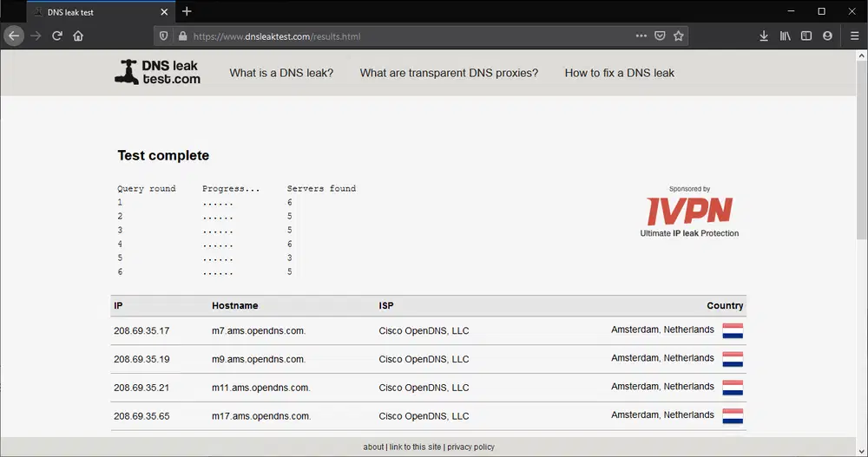This screenshot has width=868, height=457.
Task: Open 'link to this site' footer link
Action: 415,447
